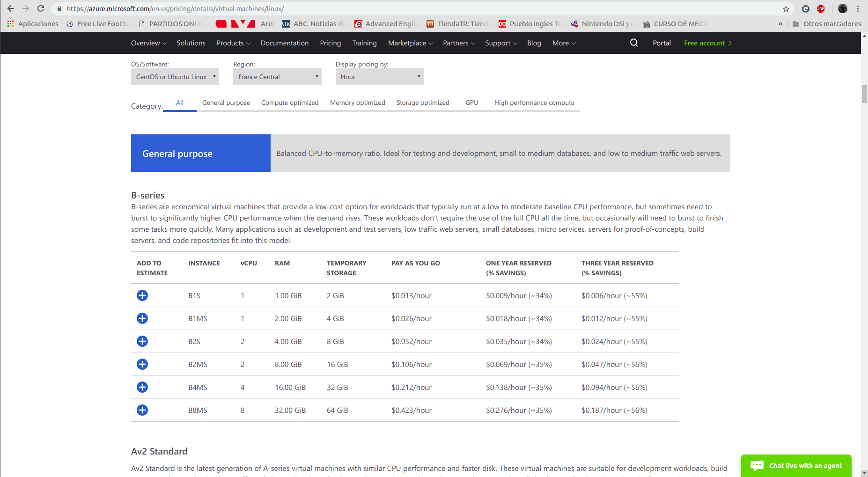The width and height of the screenshot is (868, 477).
Task: Open the extension icon left of Adblock
Action: [x=806, y=9]
